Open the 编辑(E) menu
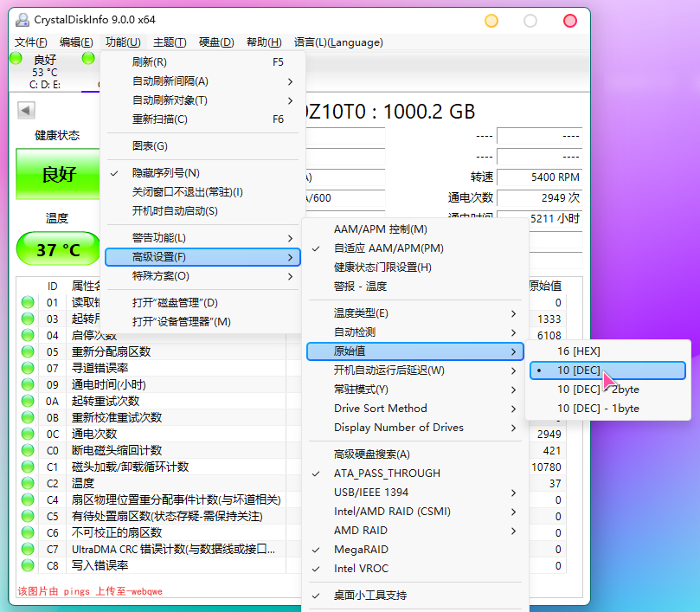 pos(76,42)
